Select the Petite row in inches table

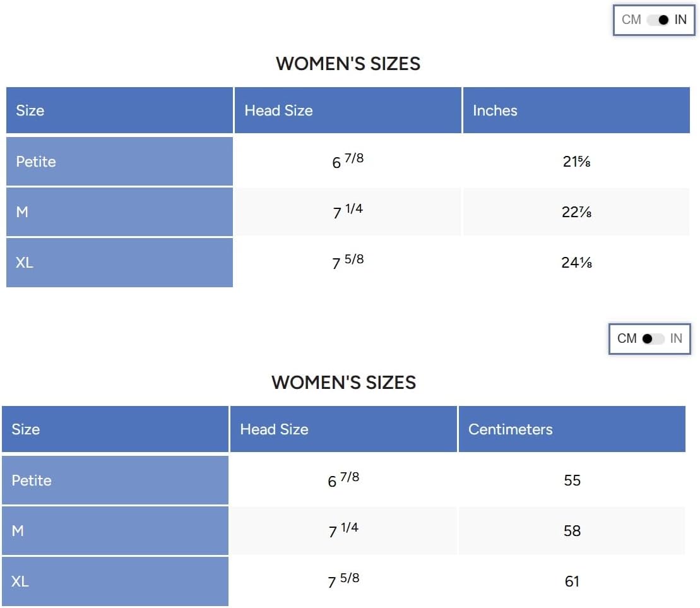point(348,161)
